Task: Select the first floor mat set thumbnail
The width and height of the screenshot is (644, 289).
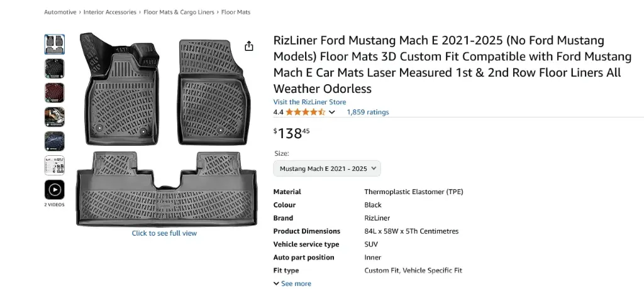Action: click(x=54, y=44)
